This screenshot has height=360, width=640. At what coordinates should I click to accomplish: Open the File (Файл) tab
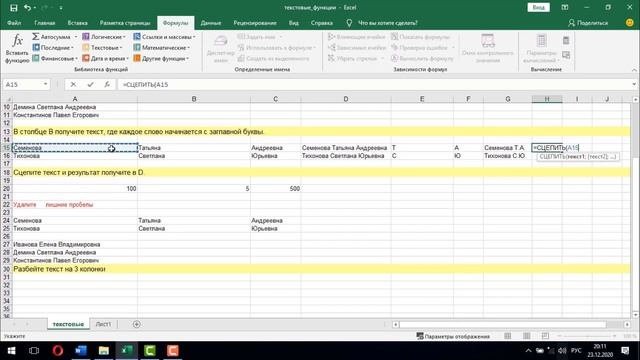point(14,23)
